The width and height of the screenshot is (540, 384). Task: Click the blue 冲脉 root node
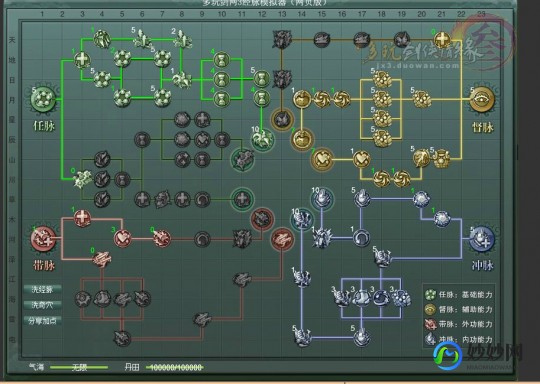482,239
